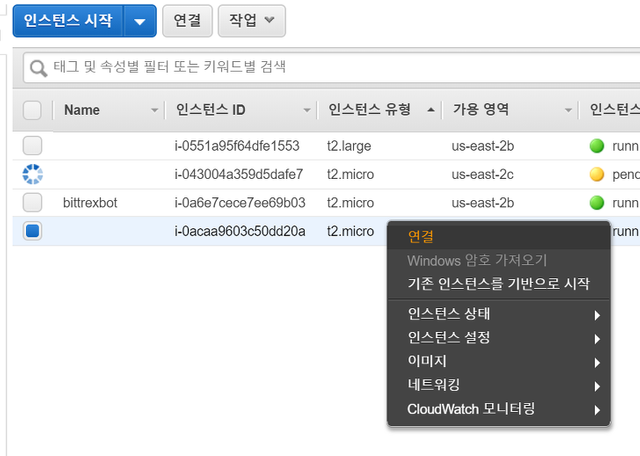The height and width of the screenshot is (456, 640).
Task: Open the Name column filter arrow
Action: pyautogui.click(x=154, y=110)
